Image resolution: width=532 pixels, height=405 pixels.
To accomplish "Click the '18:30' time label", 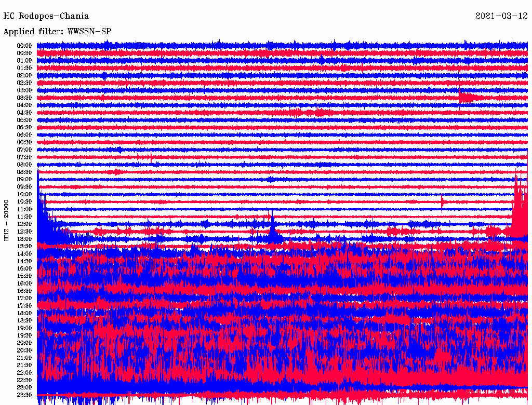I will 24,320.
